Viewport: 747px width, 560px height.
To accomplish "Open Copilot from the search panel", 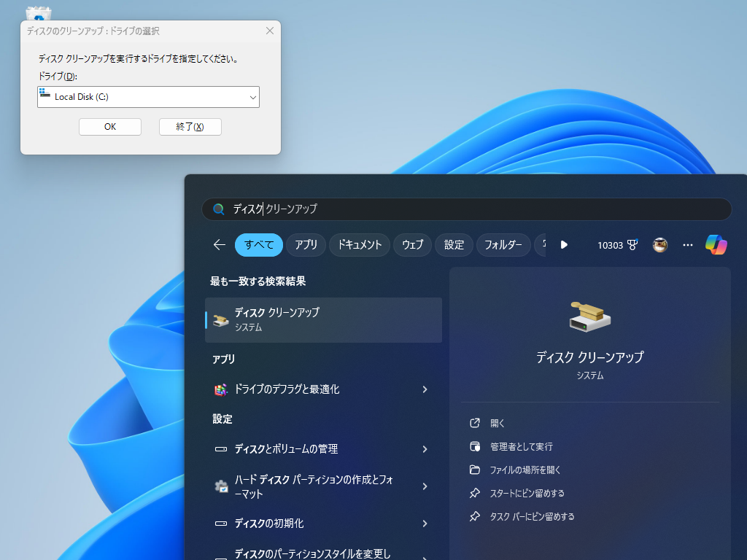I will point(716,245).
